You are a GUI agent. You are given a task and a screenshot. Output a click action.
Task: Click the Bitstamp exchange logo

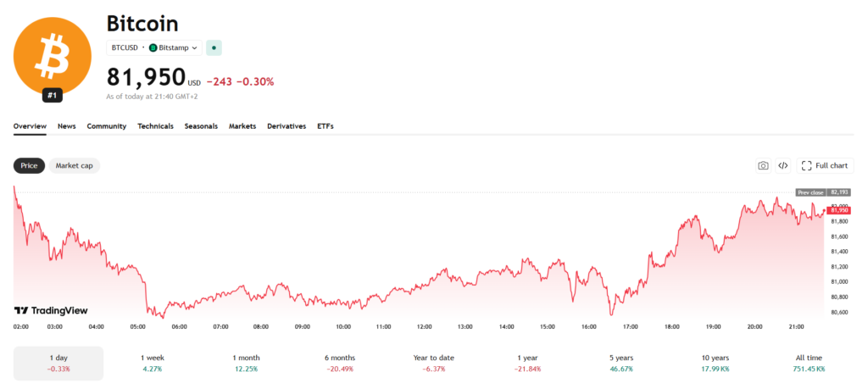(x=153, y=48)
